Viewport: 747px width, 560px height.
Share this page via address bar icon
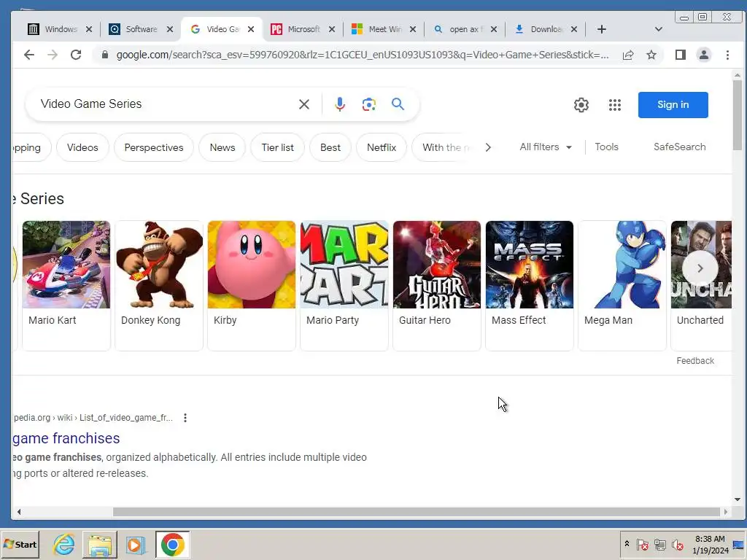click(628, 55)
